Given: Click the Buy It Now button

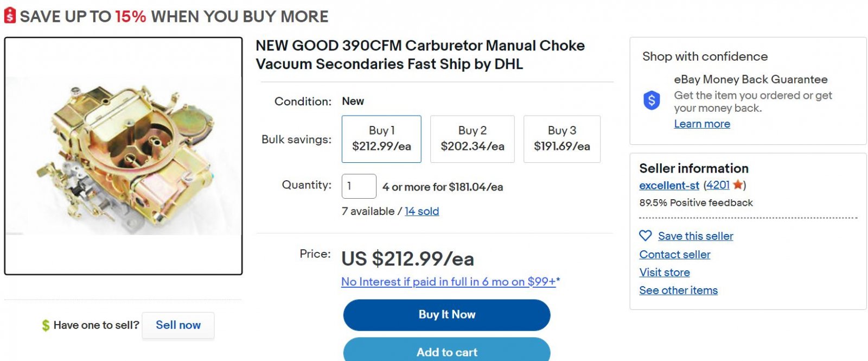Looking at the screenshot, I should pyautogui.click(x=446, y=315).
